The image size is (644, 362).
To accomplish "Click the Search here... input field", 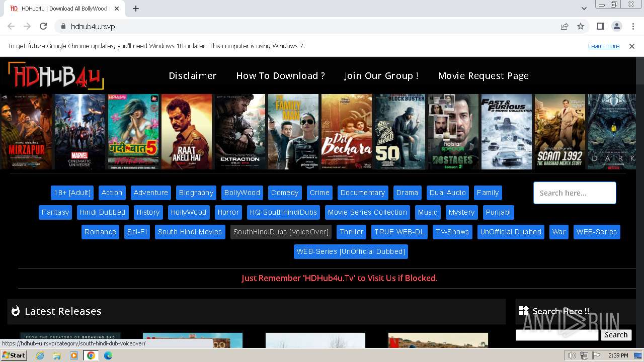I will click(575, 193).
